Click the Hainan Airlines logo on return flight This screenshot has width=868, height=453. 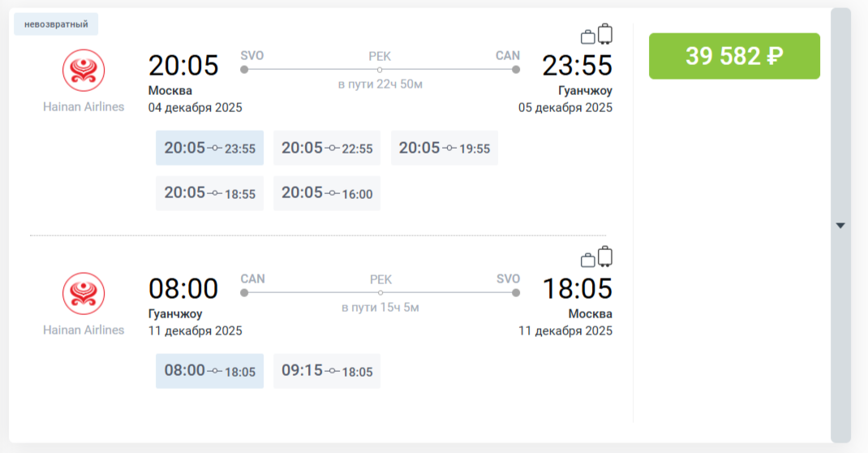coord(84,294)
